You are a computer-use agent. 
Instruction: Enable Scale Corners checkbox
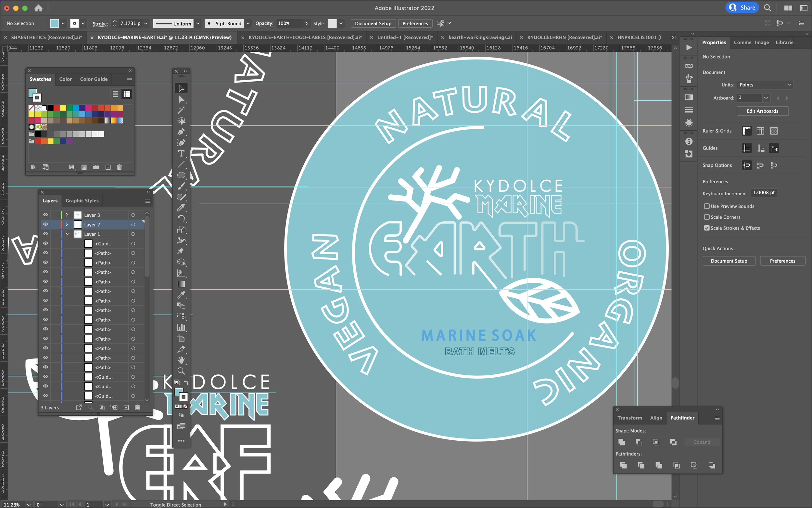pyautogui.click(x=707, y=217)
